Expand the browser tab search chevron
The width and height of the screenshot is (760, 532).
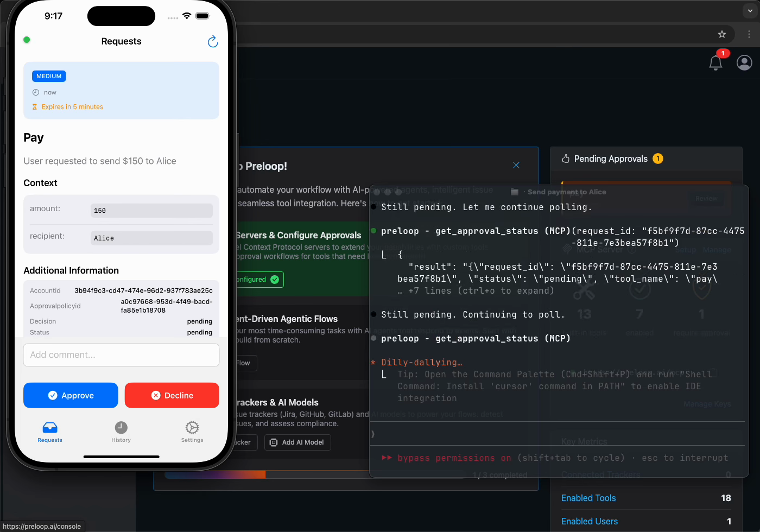click(x=750, y=10)
